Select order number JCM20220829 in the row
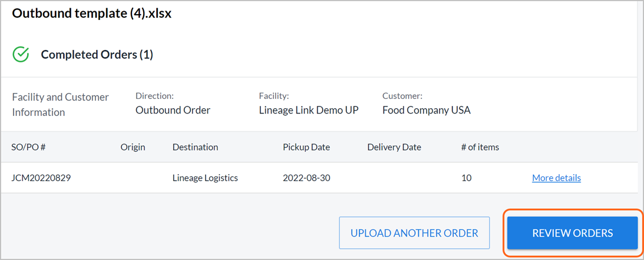 pyautogui.click(x=41, y=178)
